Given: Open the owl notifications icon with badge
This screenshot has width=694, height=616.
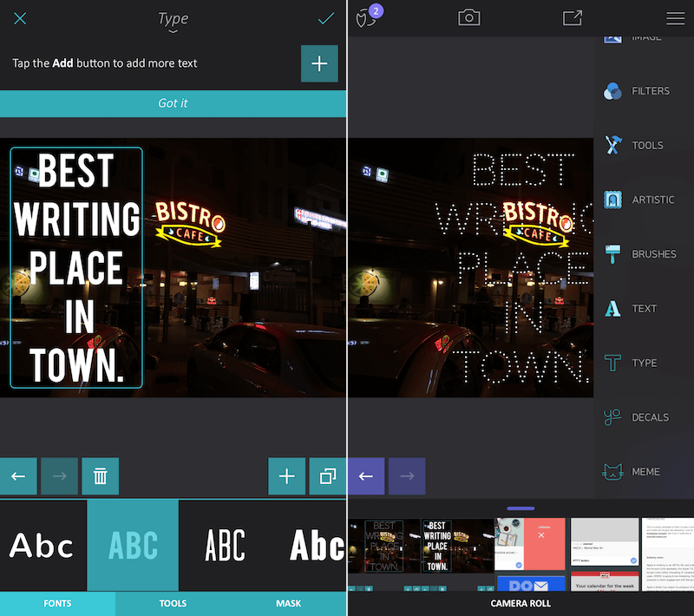Looking at the screenshot, I should 367,18.
